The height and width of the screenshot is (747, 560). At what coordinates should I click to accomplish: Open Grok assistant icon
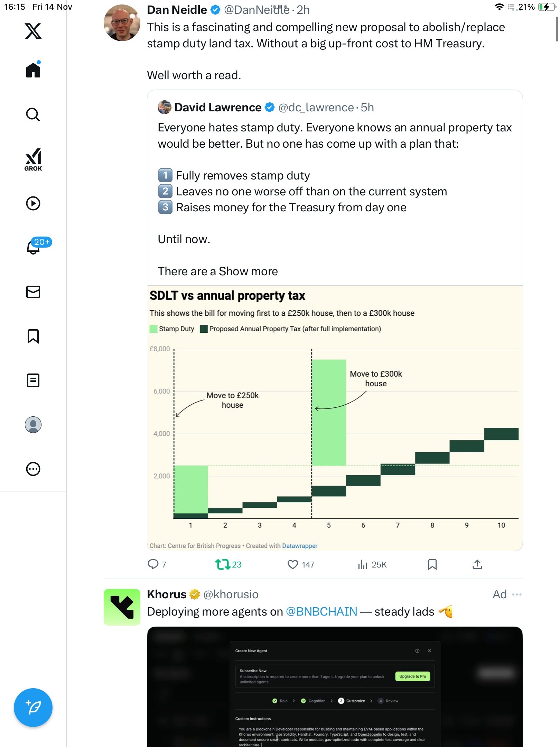coord(33,159)
